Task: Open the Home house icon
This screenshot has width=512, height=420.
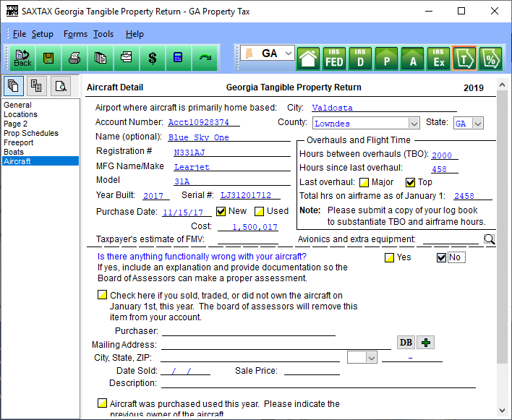Action: pos(308,59)
